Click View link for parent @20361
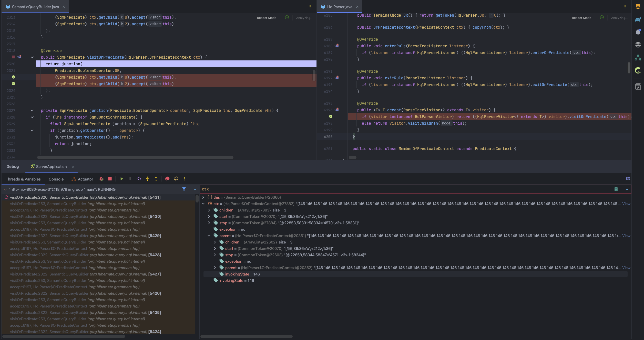The width and height of the screenshot is (644, 340). click(626, 236)
